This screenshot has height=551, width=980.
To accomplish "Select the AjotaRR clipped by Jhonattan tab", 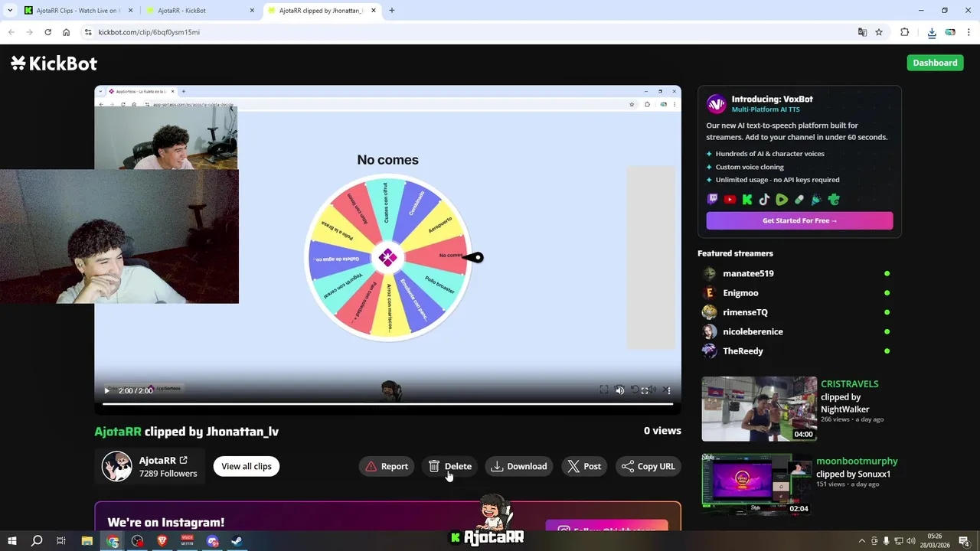I will [321, 11].
